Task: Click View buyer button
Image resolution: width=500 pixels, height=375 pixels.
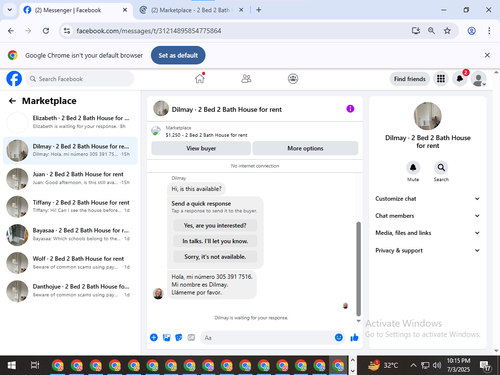Action: point(201,148)
